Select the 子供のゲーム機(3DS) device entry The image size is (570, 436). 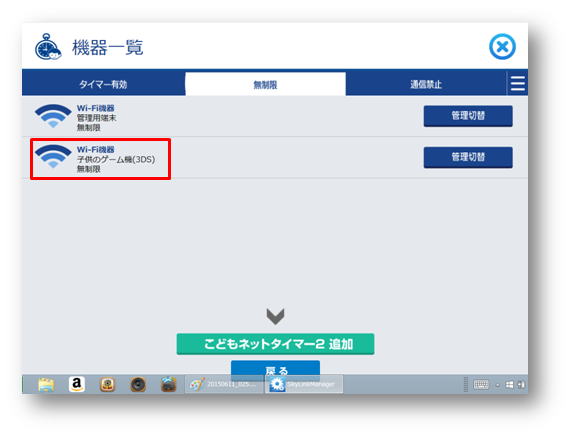[100, 159]
